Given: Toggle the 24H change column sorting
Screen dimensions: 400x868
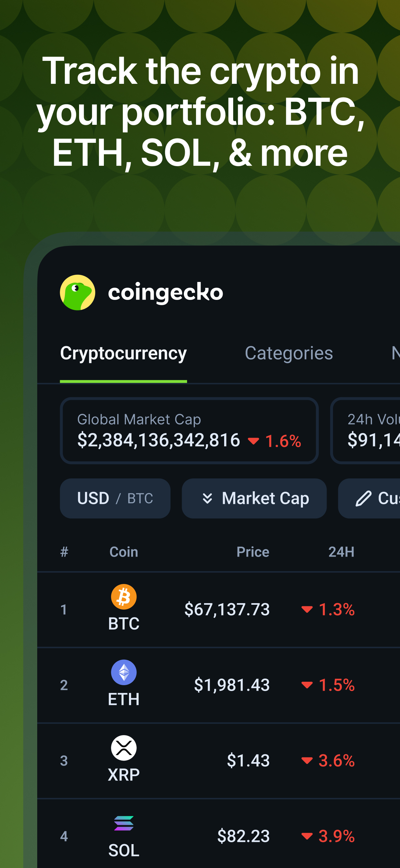Looking at the screenshot, I should click(342, 552).
